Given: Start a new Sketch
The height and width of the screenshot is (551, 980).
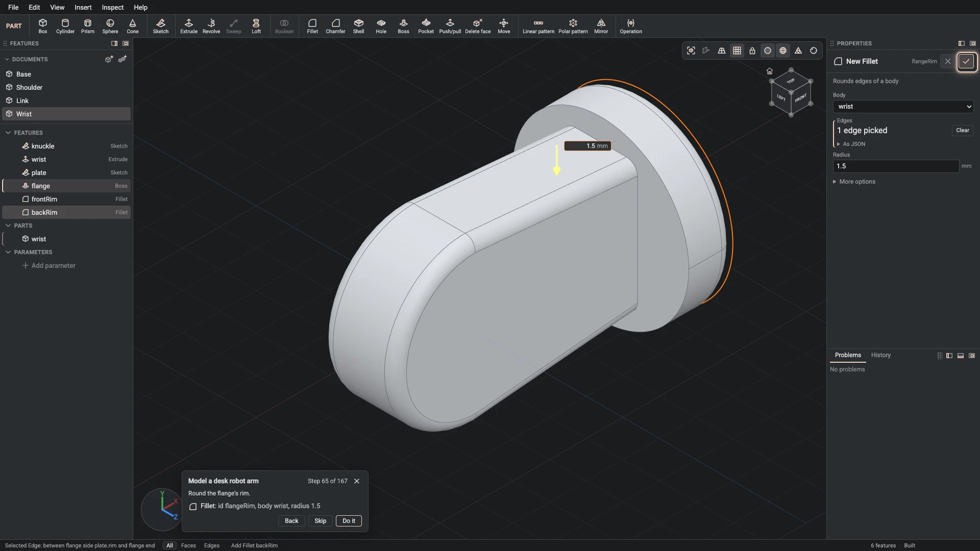Looking at the screenshot, I should click(161, 26).
